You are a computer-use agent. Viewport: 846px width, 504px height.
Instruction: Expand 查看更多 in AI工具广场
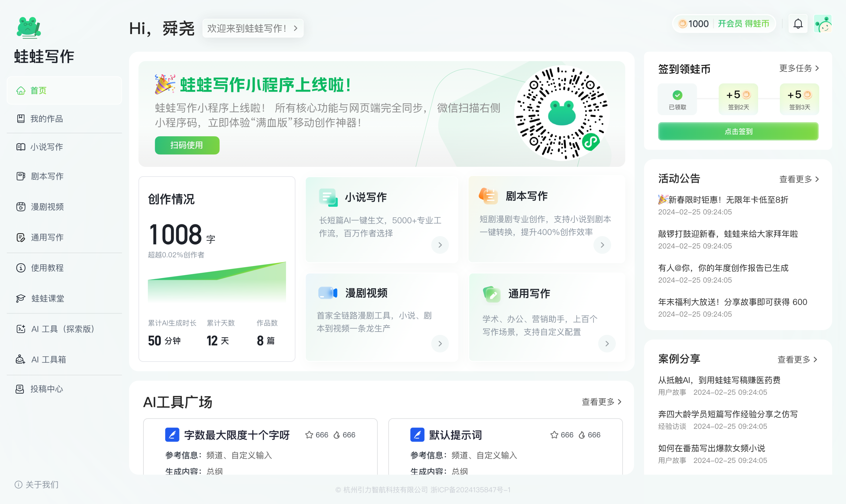coord(601,402)
